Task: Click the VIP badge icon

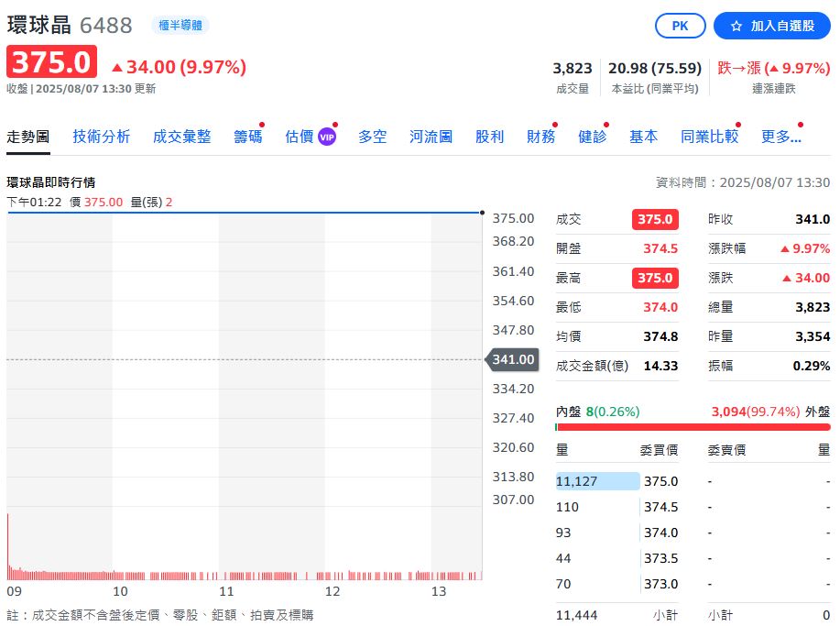Action: pyautogui.click(x=327, y=137)
